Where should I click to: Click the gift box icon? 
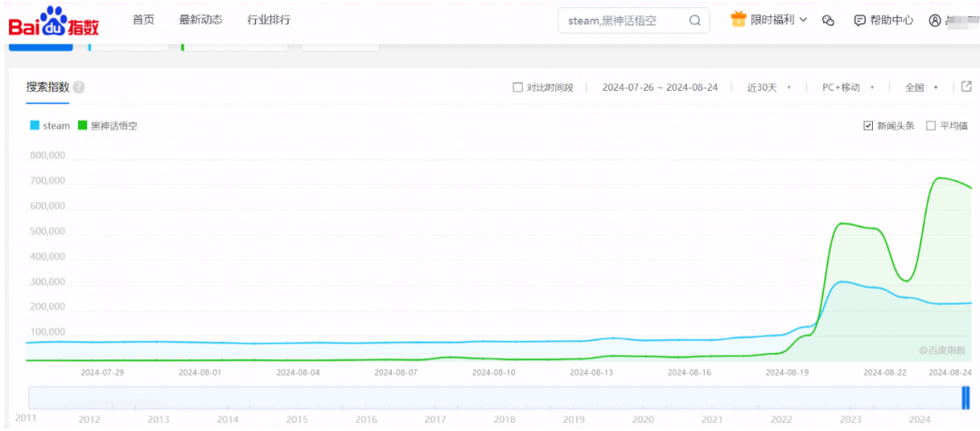coord(740,19)
